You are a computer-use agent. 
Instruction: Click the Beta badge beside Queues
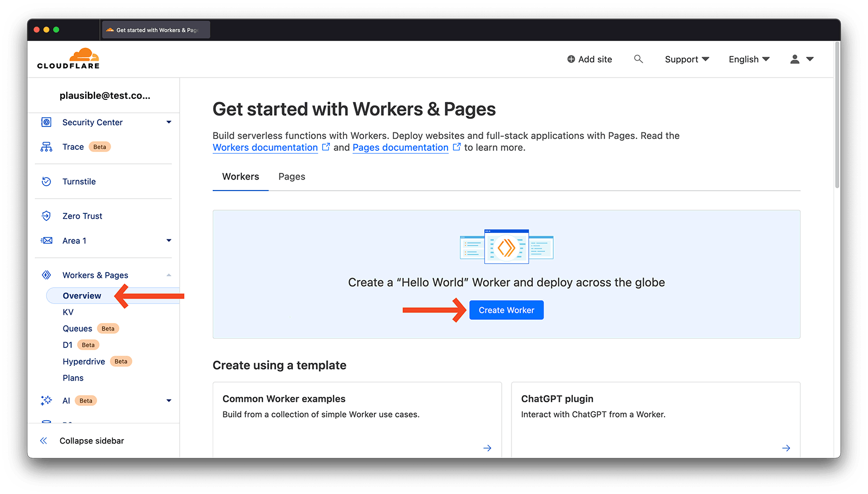click(x=108, y=328)
